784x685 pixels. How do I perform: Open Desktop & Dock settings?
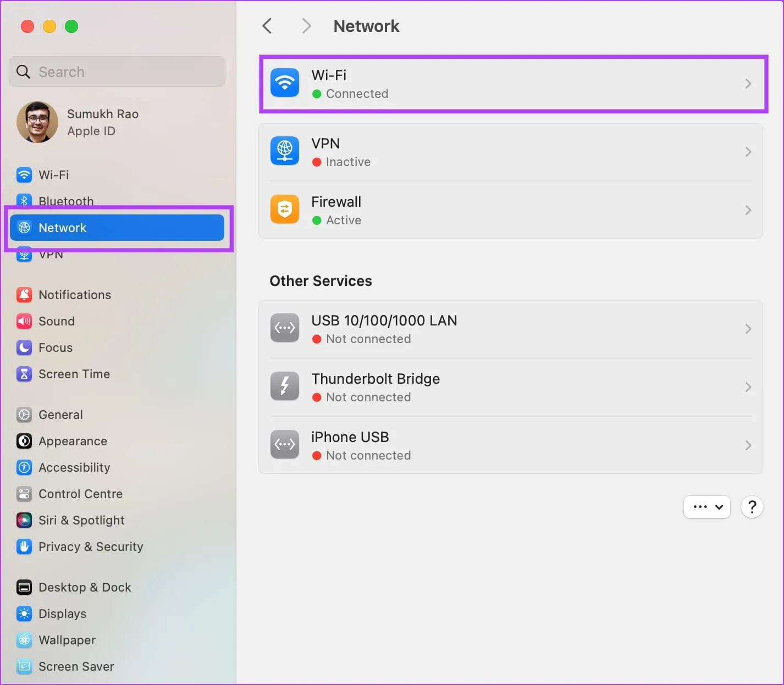pos(85,587)
